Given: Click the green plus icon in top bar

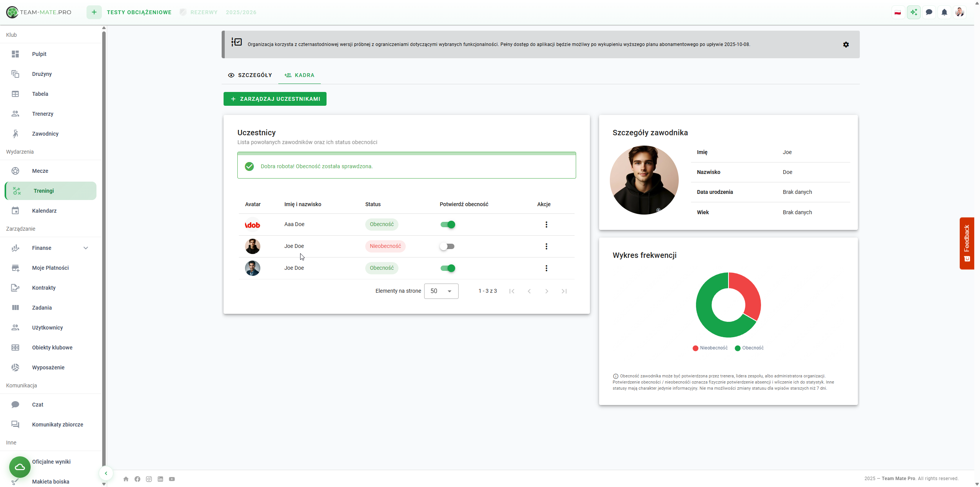Looking at the screenshot, I should coord(94,12).
